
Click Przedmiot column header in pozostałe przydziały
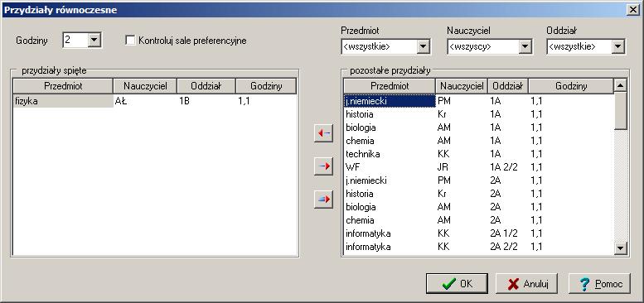pyautogui.click(x=390, y=86)
